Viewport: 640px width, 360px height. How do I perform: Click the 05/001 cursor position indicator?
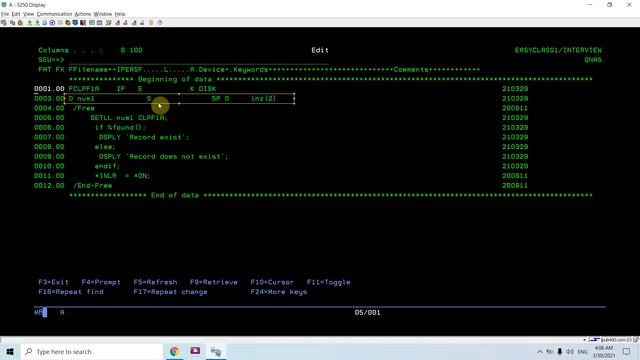[x=367, y=312]
